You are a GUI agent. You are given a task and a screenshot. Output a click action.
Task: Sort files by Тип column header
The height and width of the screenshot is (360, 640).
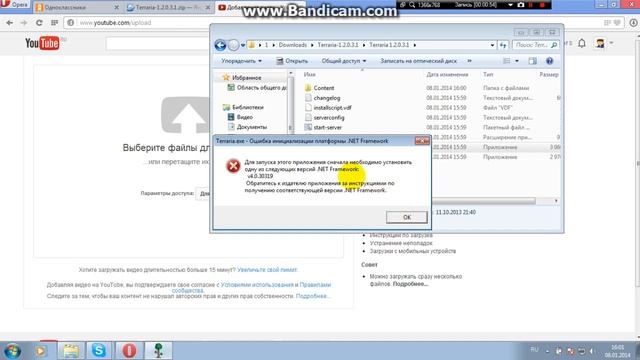[488, 74]
